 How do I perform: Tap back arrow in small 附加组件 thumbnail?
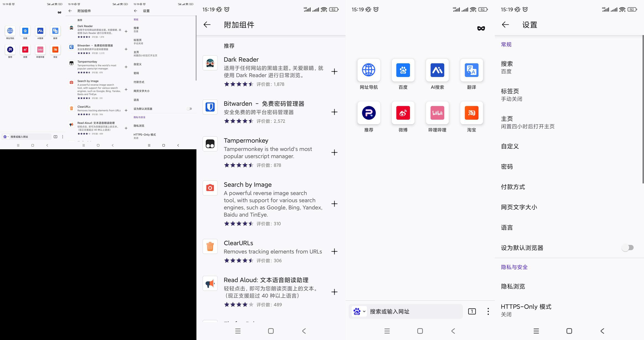click(x=70, y=11)
